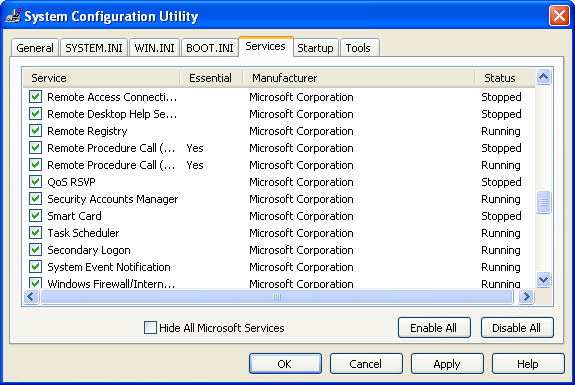Click the Disable All button
Screen dimensions: 575x385
click(517, 327)
